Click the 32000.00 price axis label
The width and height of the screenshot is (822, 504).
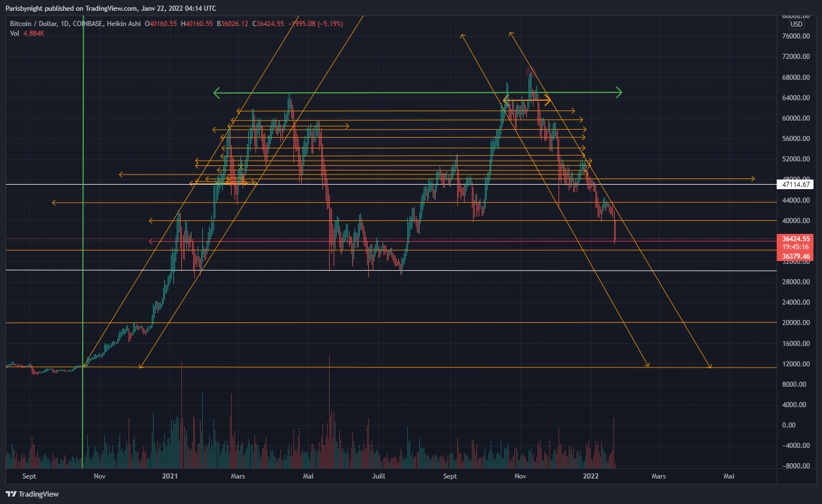795,262
